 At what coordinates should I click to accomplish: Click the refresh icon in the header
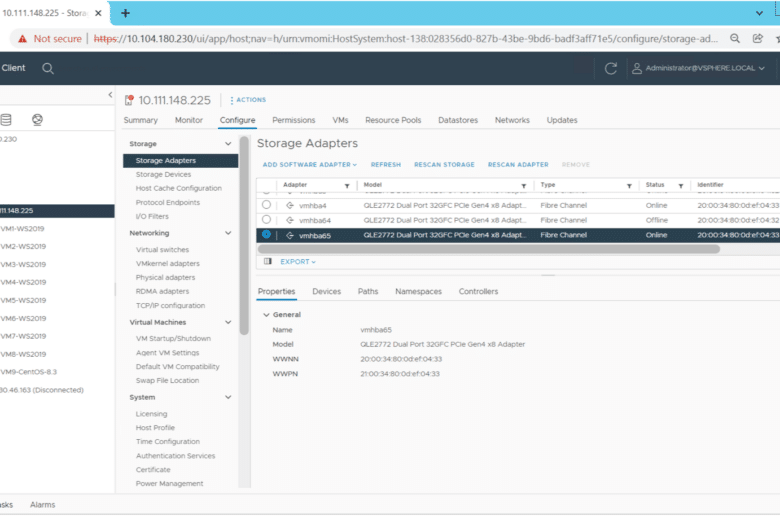(611, 68)
